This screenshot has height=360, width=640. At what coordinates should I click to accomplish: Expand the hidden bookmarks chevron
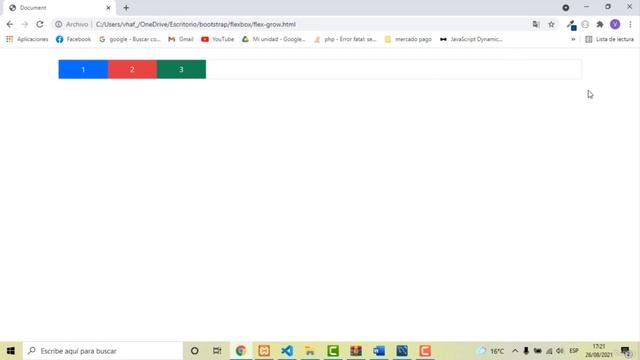coord(573,39)
